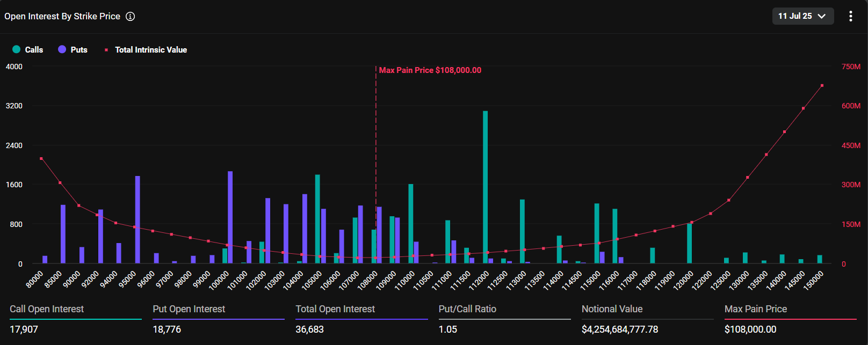
Task: Click the Max Pain Price $108,000.00 chart label
Action: click(x=430, y=70)
